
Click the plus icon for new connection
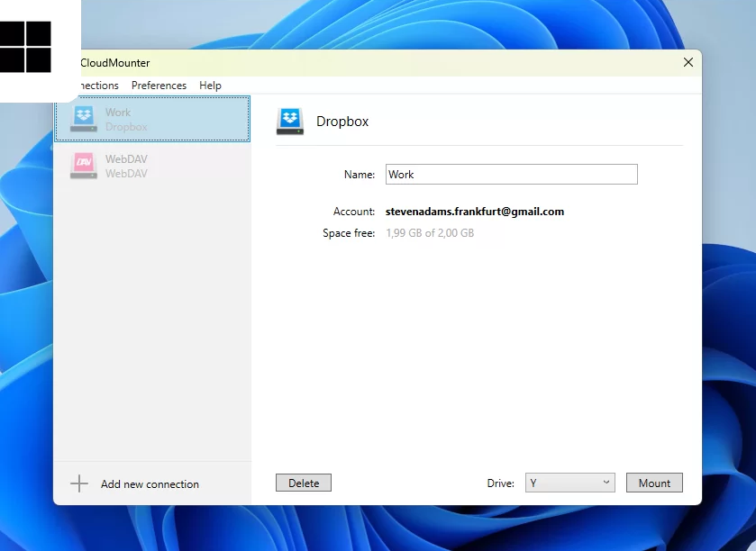[x=79, y=483]
